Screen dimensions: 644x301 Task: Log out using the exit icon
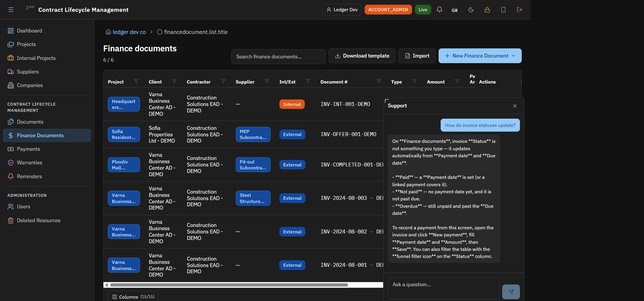[520, 10]
